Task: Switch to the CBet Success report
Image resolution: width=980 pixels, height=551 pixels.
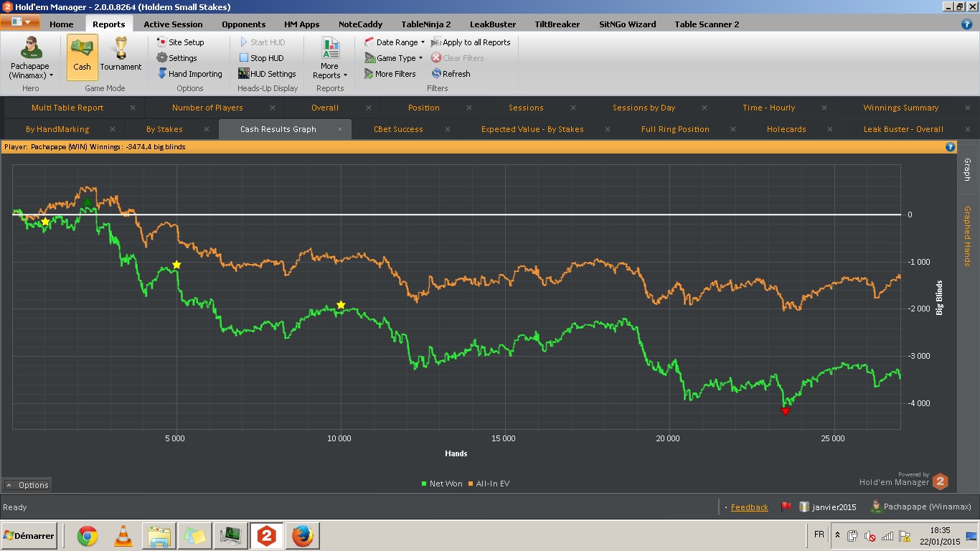Action: 398,129
